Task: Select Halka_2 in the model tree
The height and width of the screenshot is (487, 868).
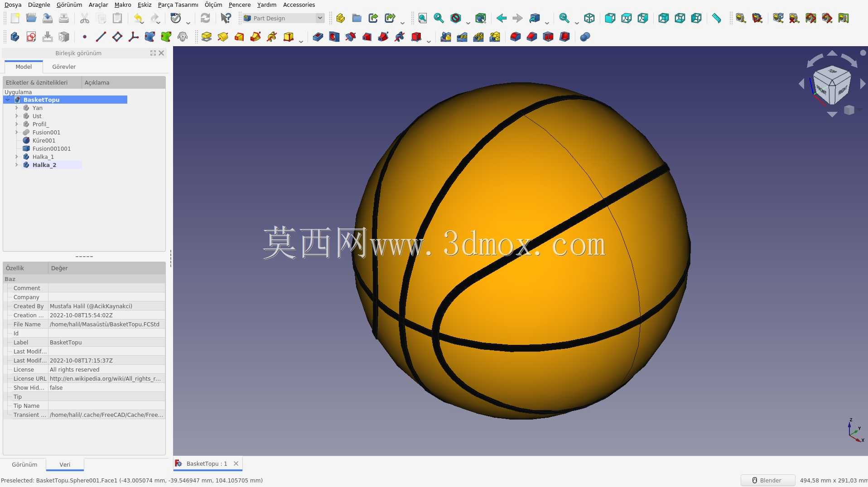Action: 44,165
